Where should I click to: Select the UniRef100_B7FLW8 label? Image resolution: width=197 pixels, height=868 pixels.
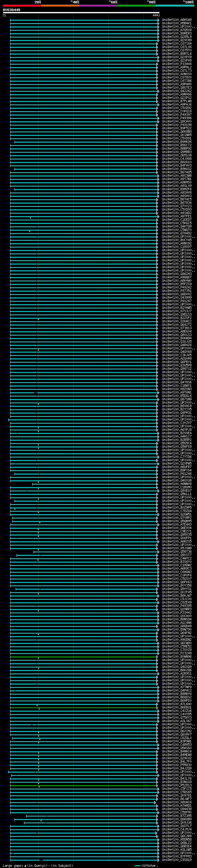pos(176,101)
